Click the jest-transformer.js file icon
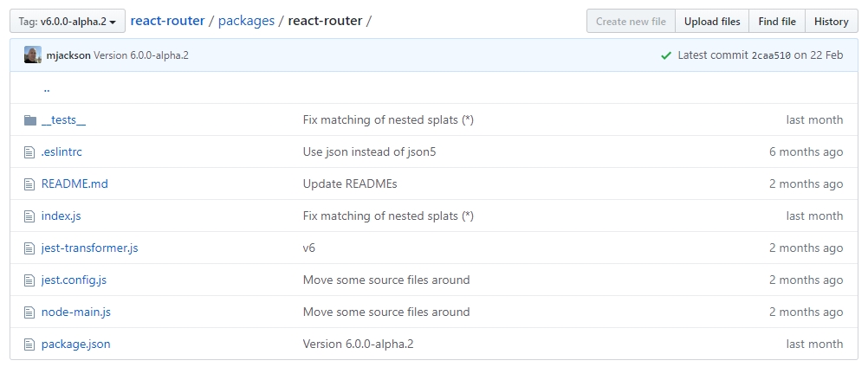The image size is (868, 367). point(29,248)
